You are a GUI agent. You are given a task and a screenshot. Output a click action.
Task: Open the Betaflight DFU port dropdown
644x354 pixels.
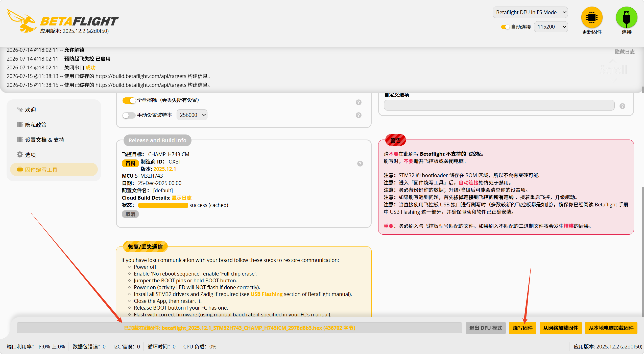(x=530, y=12)
